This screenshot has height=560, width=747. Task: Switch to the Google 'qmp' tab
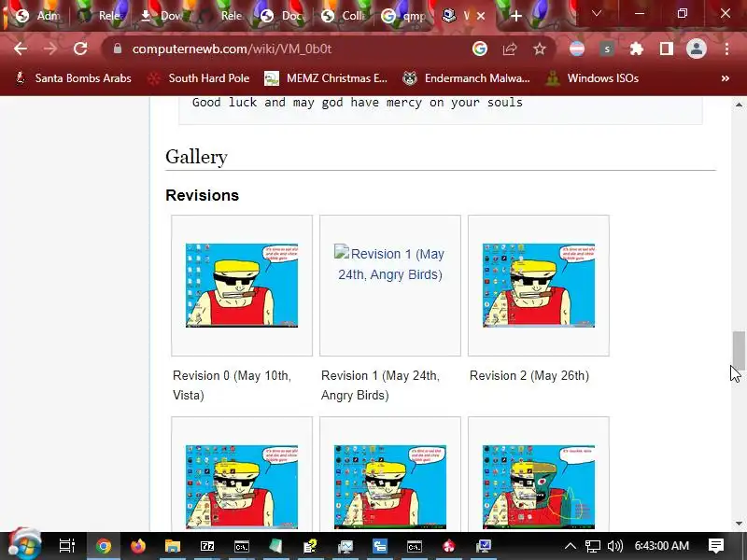point(404,16)
